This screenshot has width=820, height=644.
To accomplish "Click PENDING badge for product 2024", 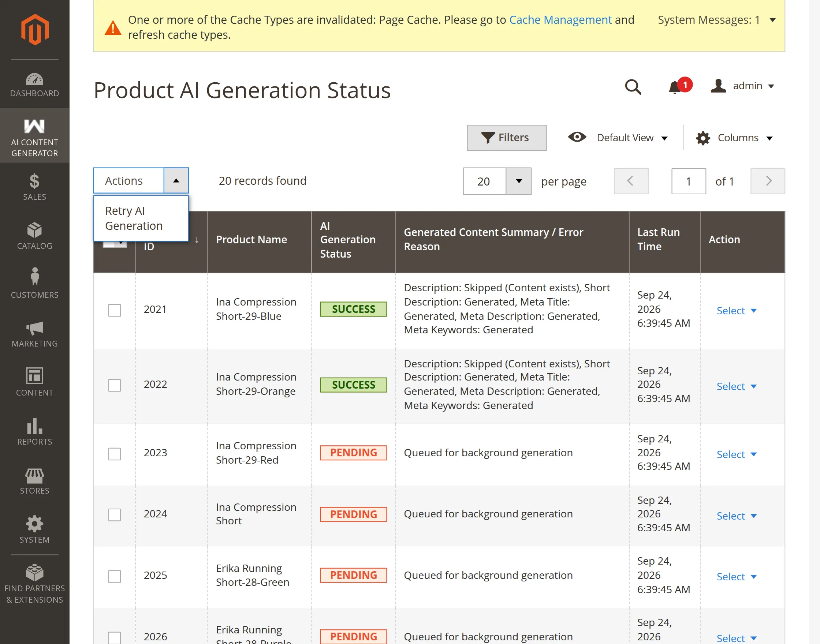I will 353,514.
